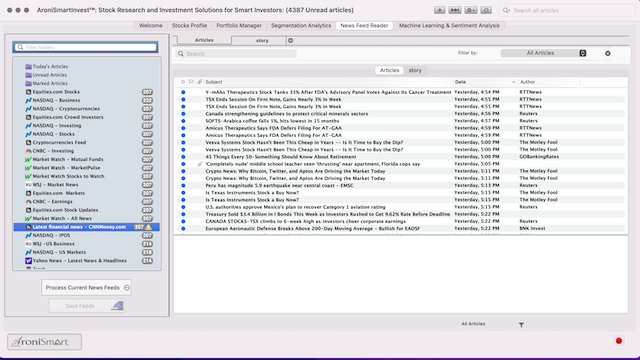Viewport: 640px width, 360px height.
Task: Open Equities.com Stocks feed
Action: (x=56, y=92)
